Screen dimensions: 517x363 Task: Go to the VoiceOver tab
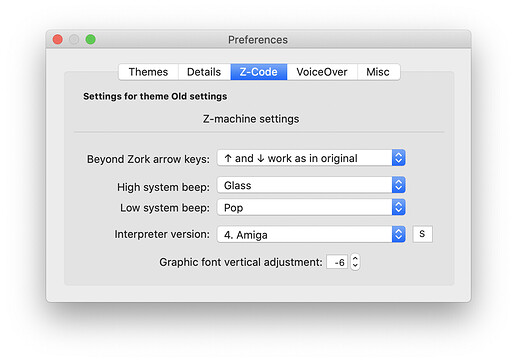point(322,72)
